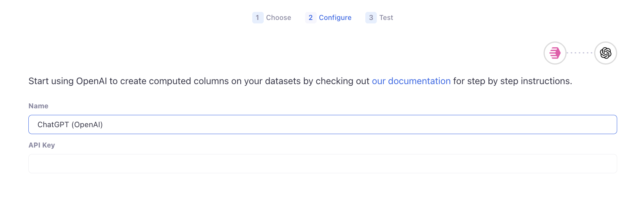Click the API Key field label
644x199 pixels.
point(42,145)
